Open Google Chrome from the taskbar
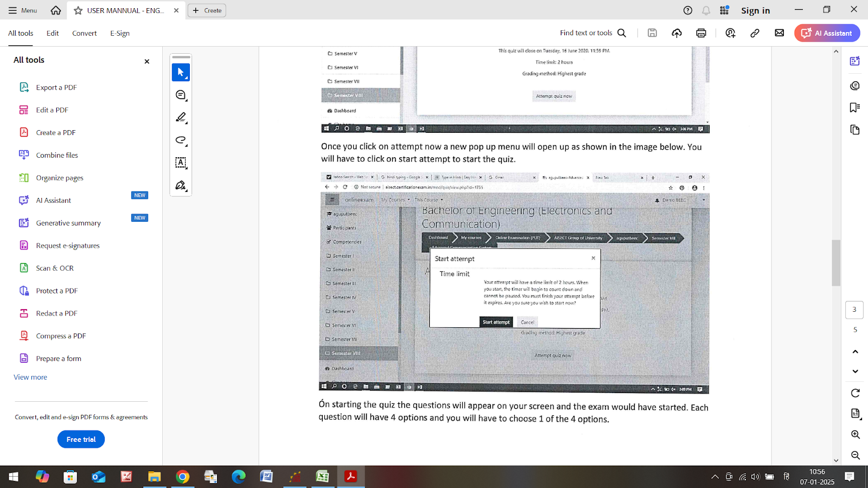This screenshot has height=488, width=868. [x=182, y=477]
